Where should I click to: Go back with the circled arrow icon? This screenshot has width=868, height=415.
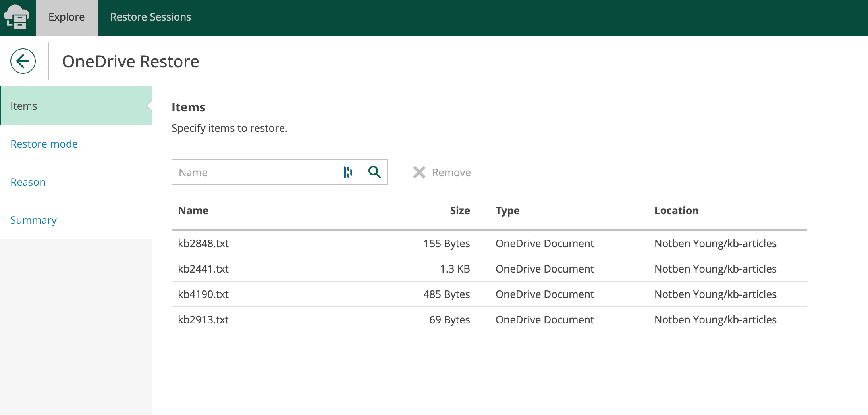click(23, 61)
